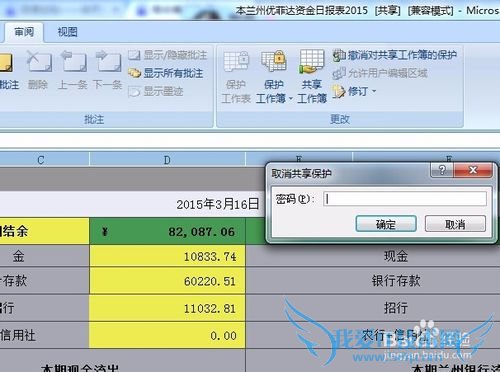This screenshot has height=372, width=500.
Task: Click the 取消 button in dialog
Action: click(x=455, y=224)
